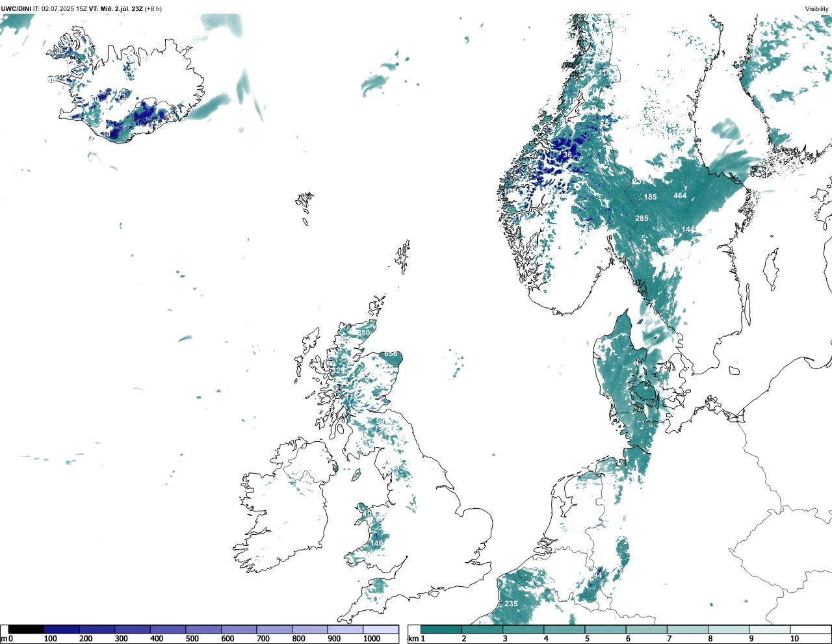Click the '10' tick label on the km legend
Screen dimensions: 832x644
point(794,639)
